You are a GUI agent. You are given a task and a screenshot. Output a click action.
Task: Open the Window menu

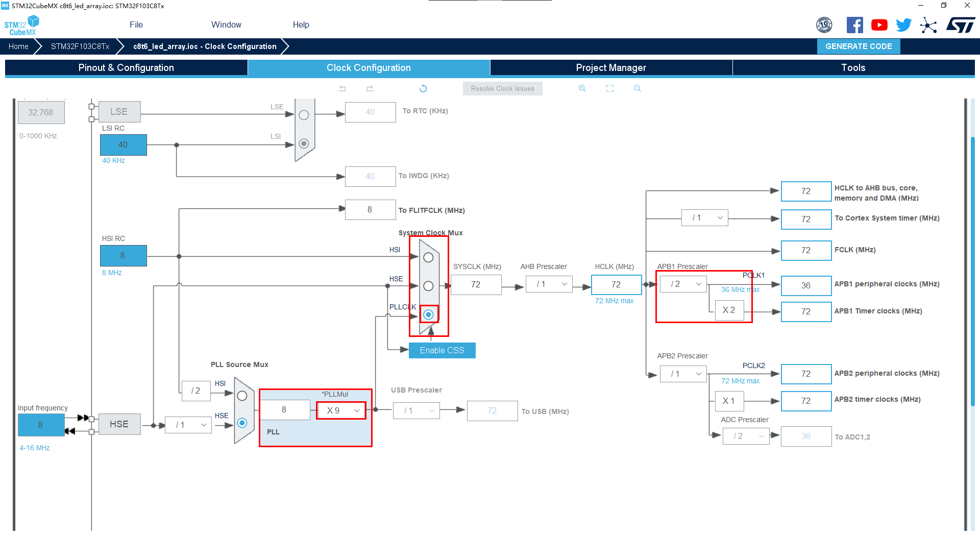[226, 25]
